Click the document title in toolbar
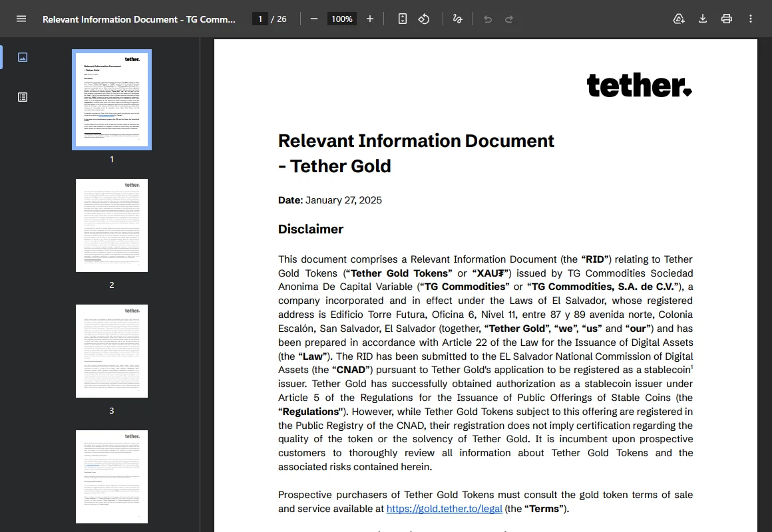The width and height of the screenshot is (772, 532). click(x=139, y=19)
